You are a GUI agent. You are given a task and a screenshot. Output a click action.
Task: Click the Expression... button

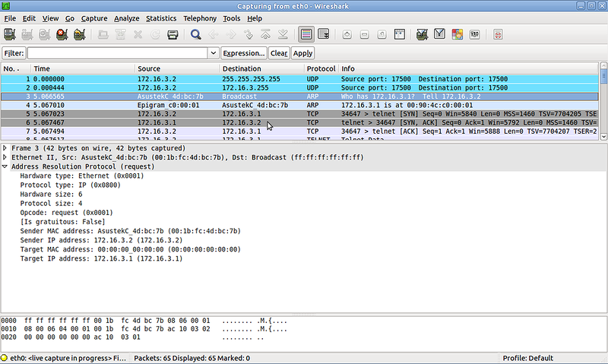click(x=244, y=53)
